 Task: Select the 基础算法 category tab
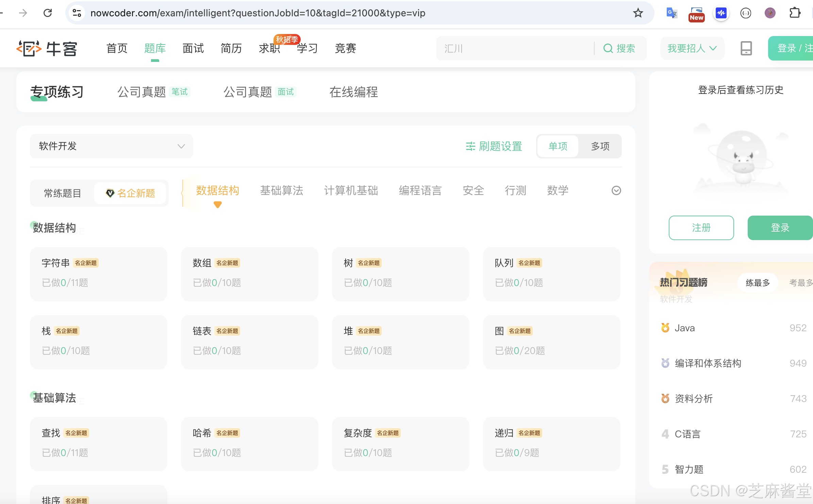pyautogui.click(x=281, y=190)
